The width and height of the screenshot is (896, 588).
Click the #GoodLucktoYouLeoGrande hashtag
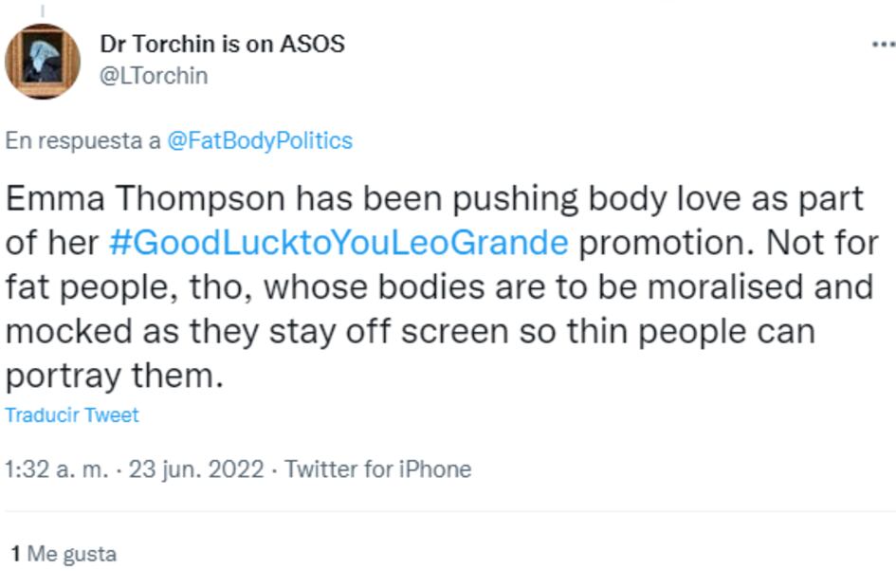338,243
